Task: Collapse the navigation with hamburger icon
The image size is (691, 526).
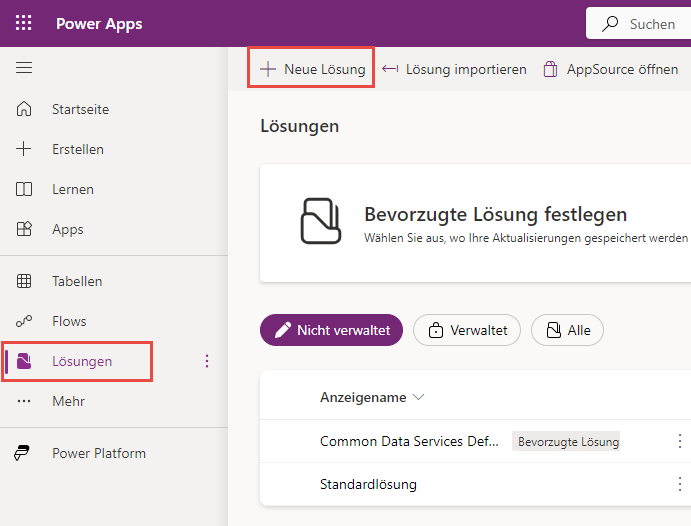Action: point(24,67)
